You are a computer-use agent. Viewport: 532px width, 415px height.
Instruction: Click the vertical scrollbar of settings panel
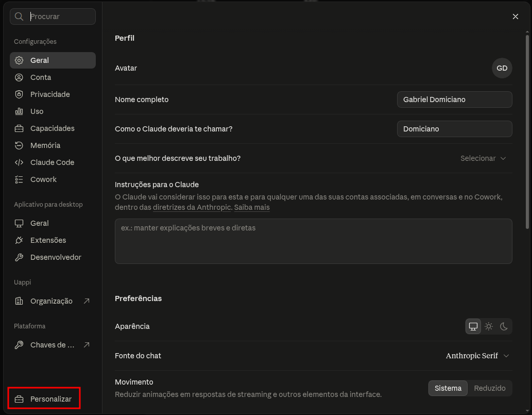(527, 131)
